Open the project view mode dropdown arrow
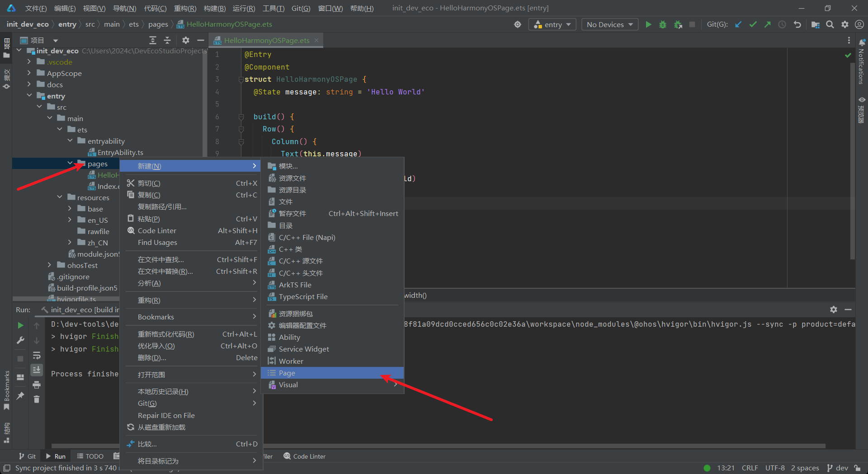This screenshot has height=474, width=868. point(55,41)
